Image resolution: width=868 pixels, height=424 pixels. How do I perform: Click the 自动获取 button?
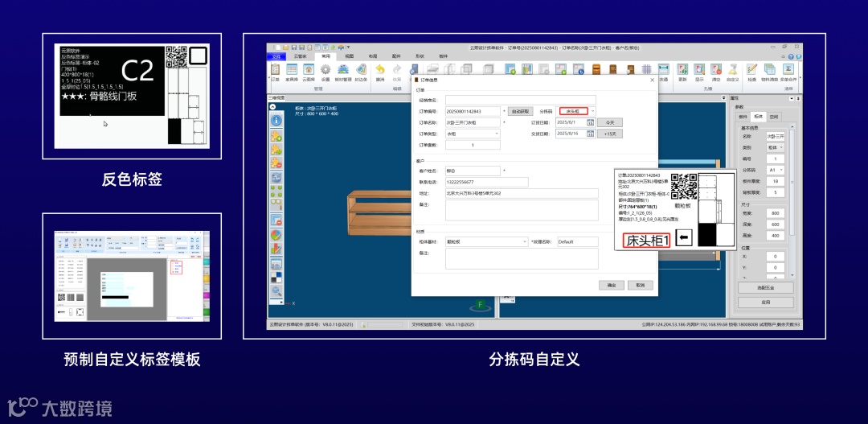(521, 111)
